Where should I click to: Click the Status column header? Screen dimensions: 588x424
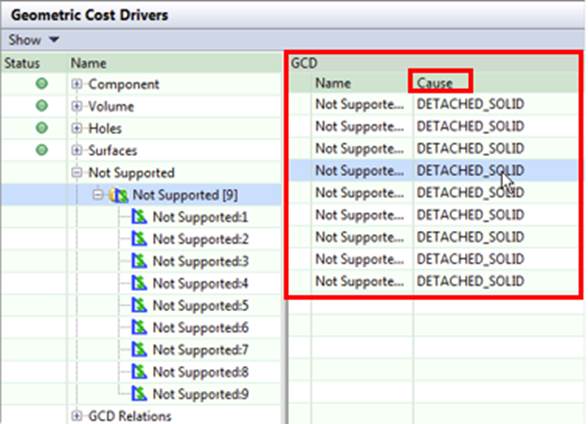tap(22, 63)
